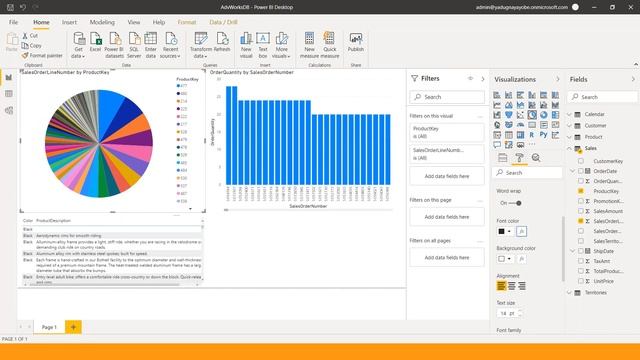Refresh the data
This screenshot has width=640, height=360.
point(222,42)
